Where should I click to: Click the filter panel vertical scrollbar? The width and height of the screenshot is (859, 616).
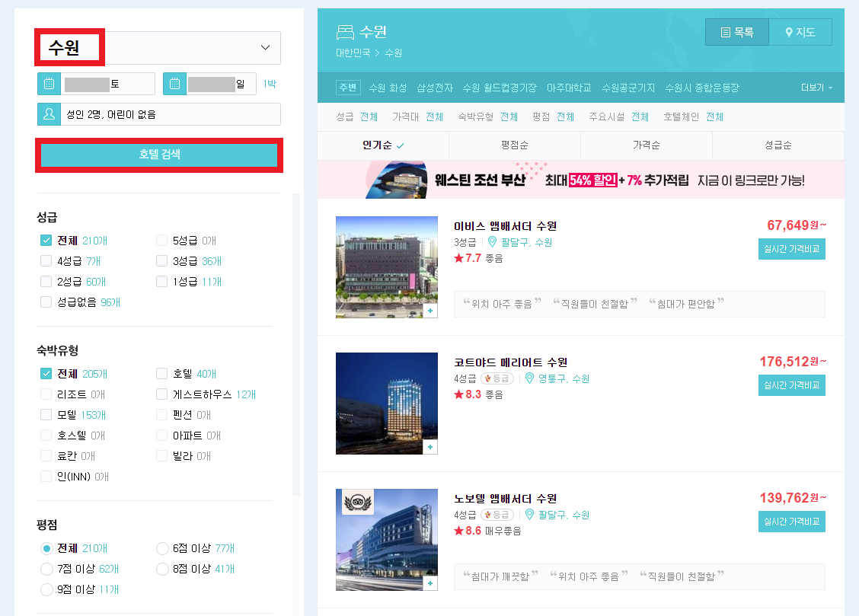(x=296, y=344)
